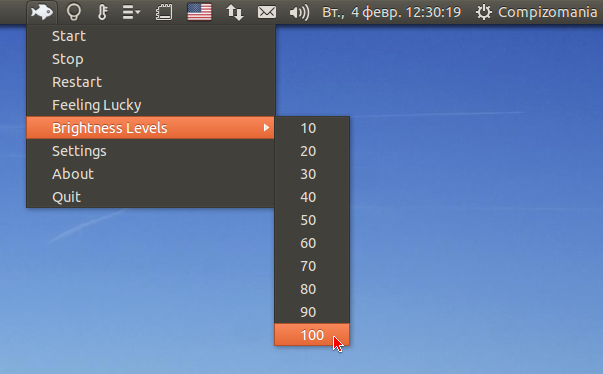Open the sound volume indicator
The height and width of the screenshot is (374, 603).
(299, 13)
